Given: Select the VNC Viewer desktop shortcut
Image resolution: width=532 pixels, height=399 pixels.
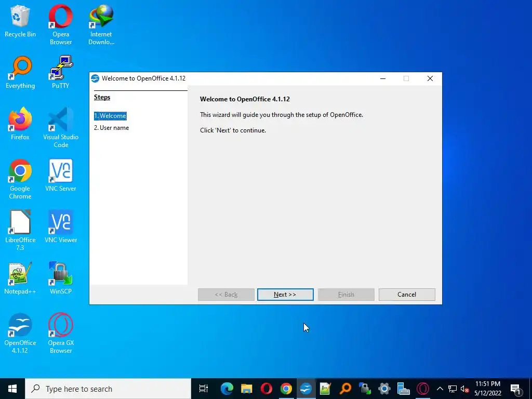Looking at the screenshot, I should coord(61,227).
